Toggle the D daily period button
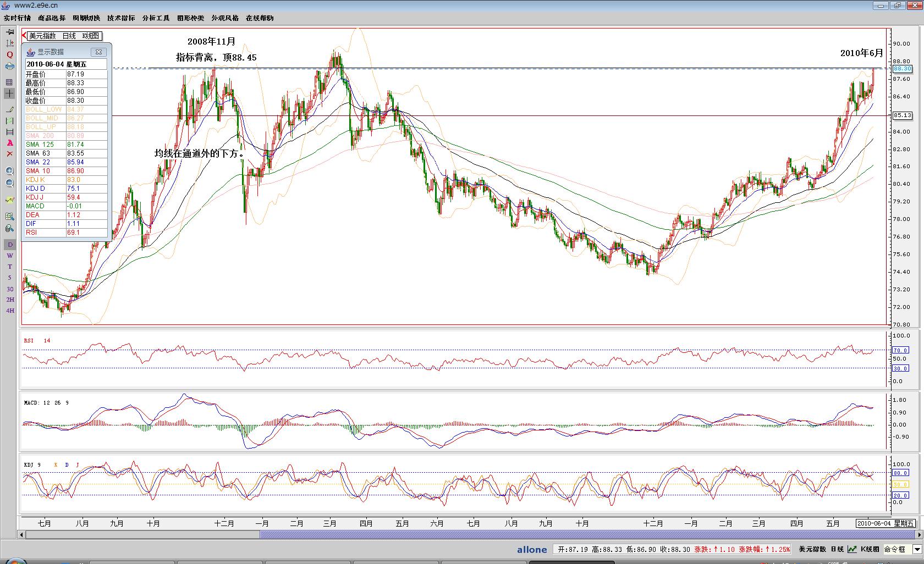 (10, 245)
